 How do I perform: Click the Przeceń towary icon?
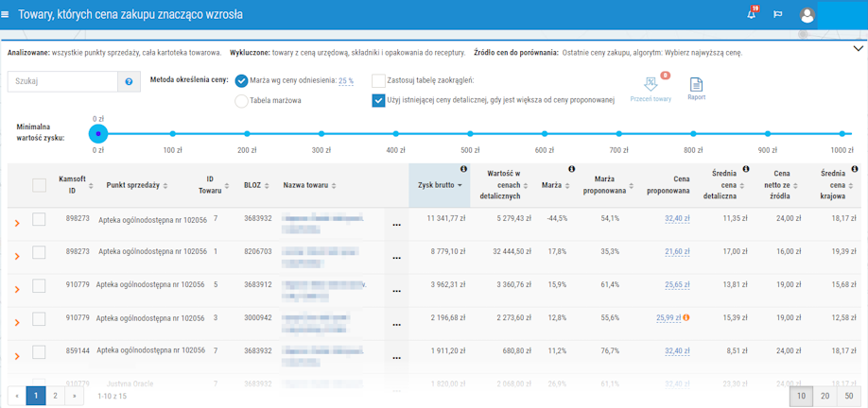click(651, 85)
